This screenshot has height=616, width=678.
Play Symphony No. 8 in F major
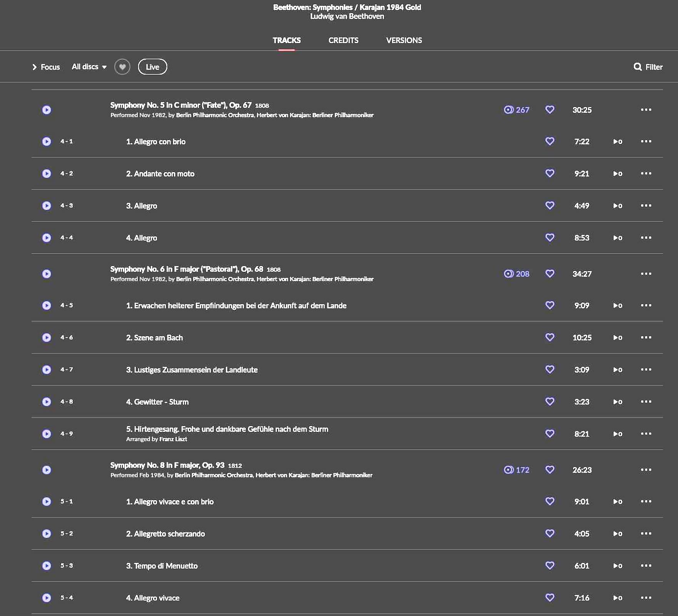[x=47, y=470]
